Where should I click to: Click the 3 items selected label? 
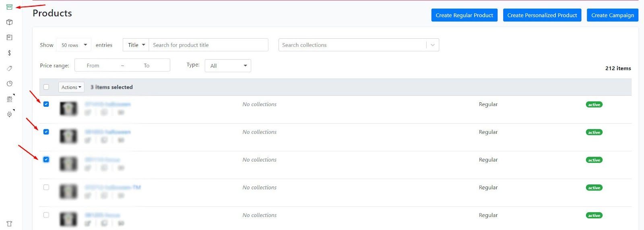111,87
